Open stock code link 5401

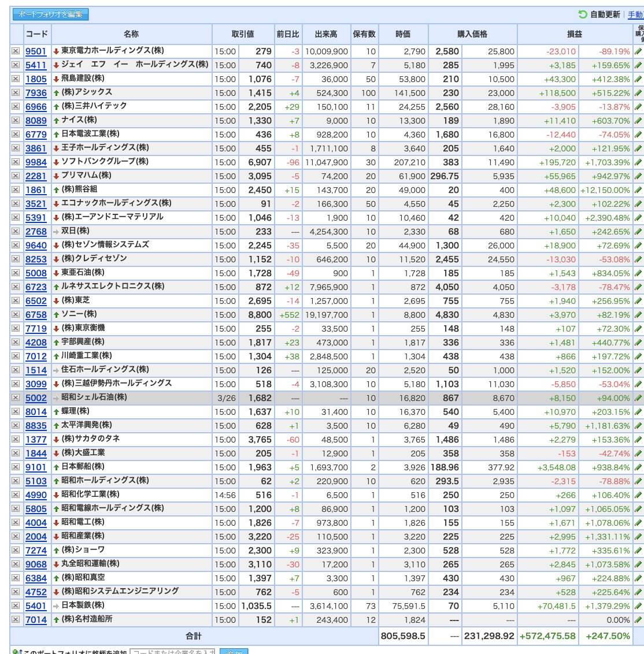(x=36, y=606)
